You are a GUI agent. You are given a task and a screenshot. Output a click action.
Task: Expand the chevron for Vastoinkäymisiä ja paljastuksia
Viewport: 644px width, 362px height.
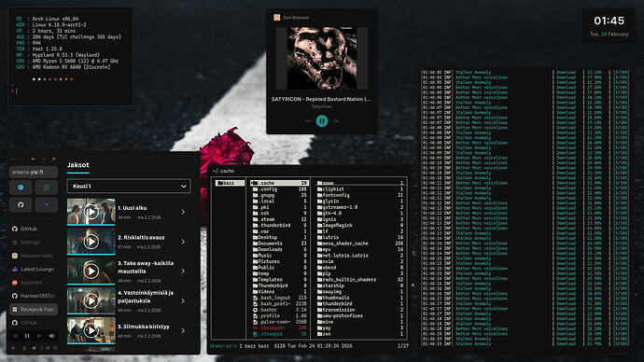coord(183,300)
